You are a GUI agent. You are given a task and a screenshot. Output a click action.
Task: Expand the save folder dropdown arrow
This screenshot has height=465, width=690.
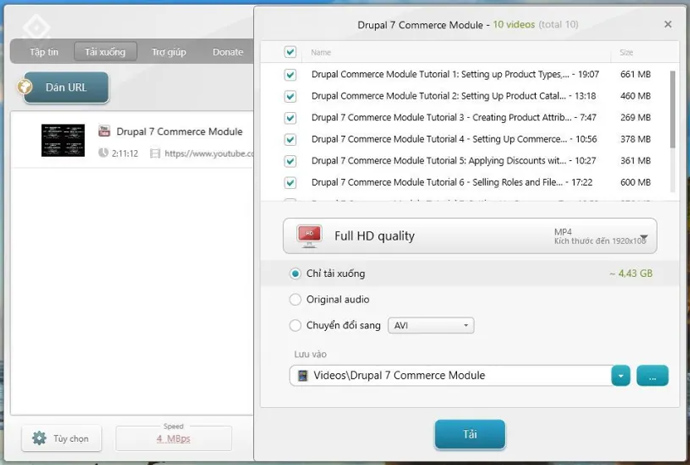point(620,376)
